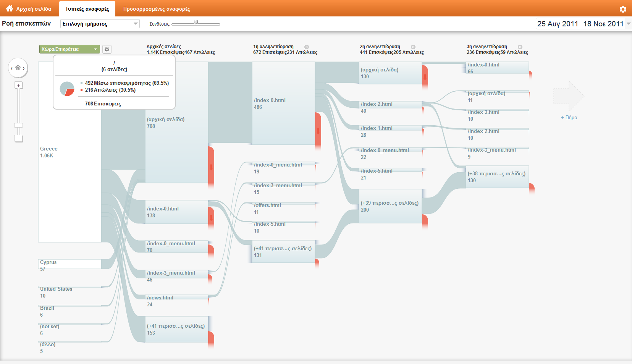Pan left with the navigation arrow

(x=12, y=68)
